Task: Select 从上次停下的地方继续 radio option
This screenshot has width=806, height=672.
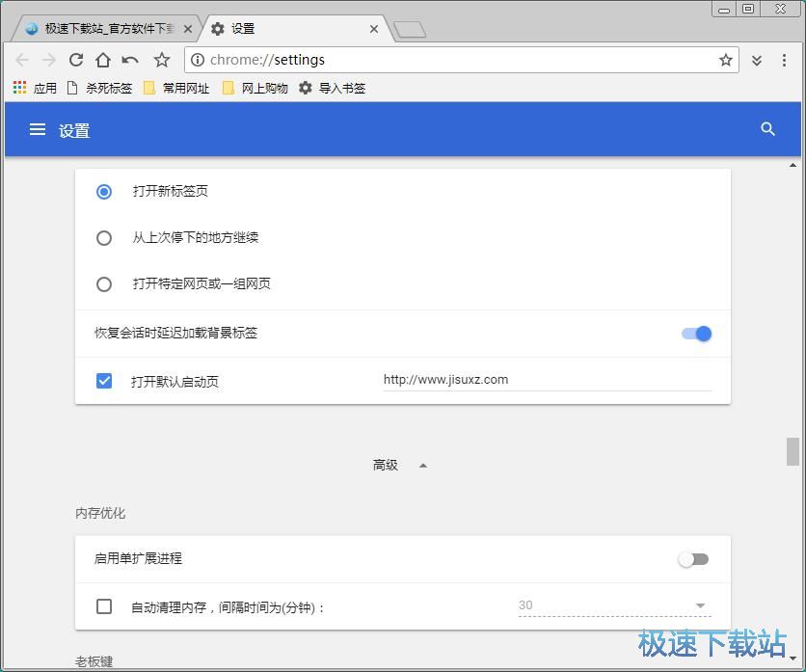Action: pos(104,238)
